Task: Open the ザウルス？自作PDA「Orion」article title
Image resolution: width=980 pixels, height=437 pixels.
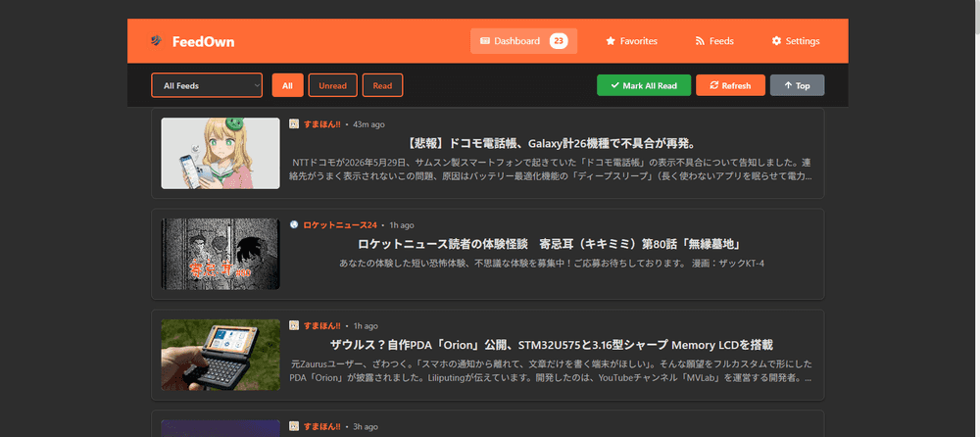Action: [551, 345]
